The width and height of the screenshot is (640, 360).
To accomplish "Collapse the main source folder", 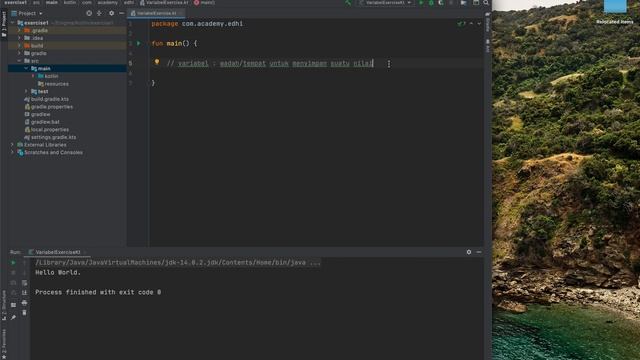I will click(x=26, y=69).
